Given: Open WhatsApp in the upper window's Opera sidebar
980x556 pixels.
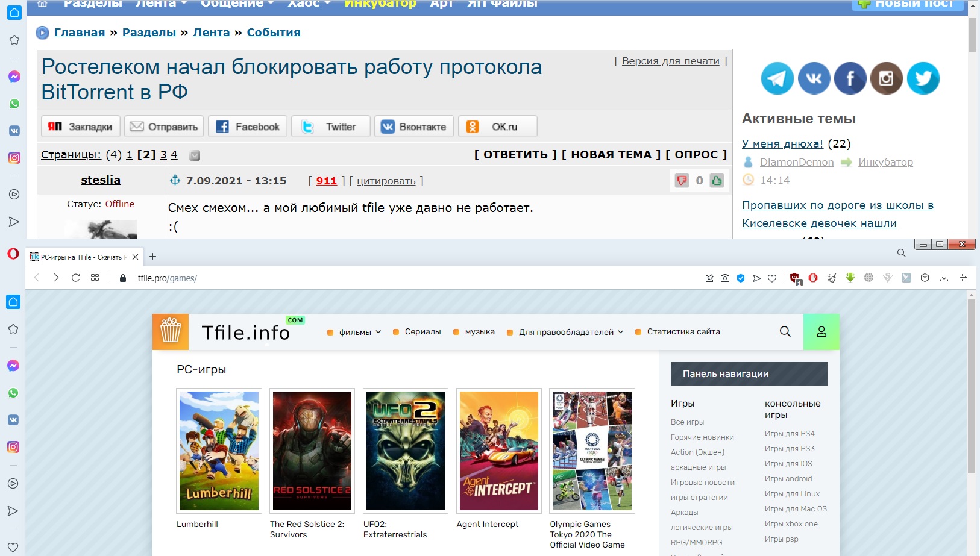Looking at the screenshot, I should pos(14,104).
